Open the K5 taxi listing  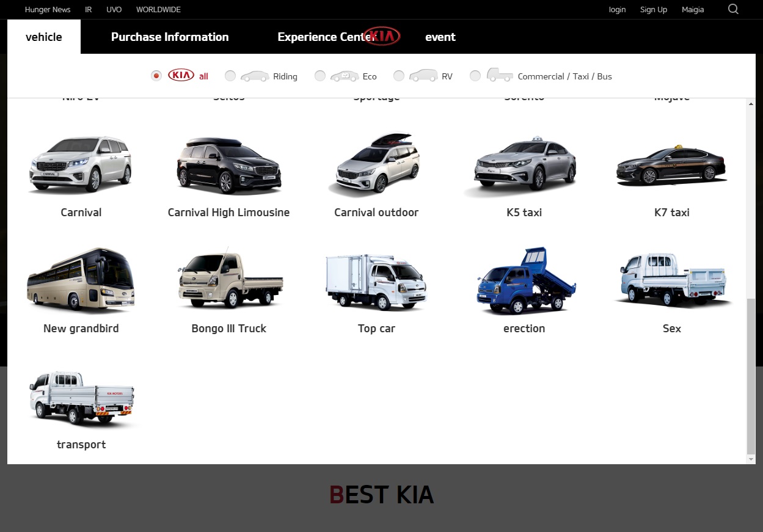point(524,164)
